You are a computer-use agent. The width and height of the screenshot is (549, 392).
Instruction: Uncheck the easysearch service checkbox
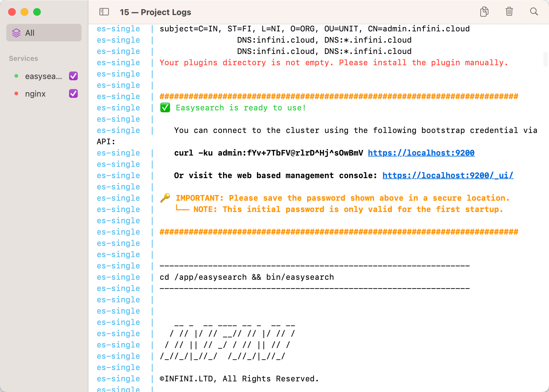[x=73, y=76]
